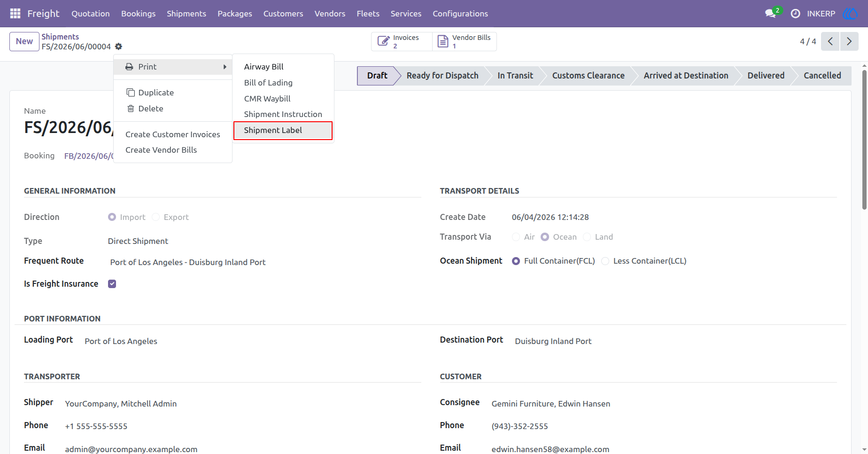Click the vertical page scrollbar
Viewport: 868px width, 454px height.
864,140
